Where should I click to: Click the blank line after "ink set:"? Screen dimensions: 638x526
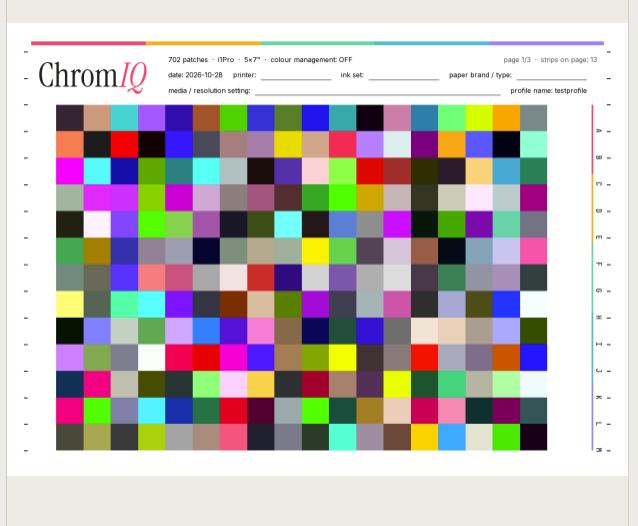(x=404, y=80)
